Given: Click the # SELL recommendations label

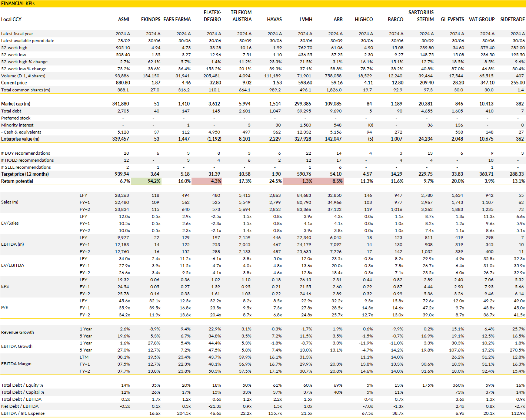Looking at the screenshot, I should pyautogui.click(x=26, y=167).
